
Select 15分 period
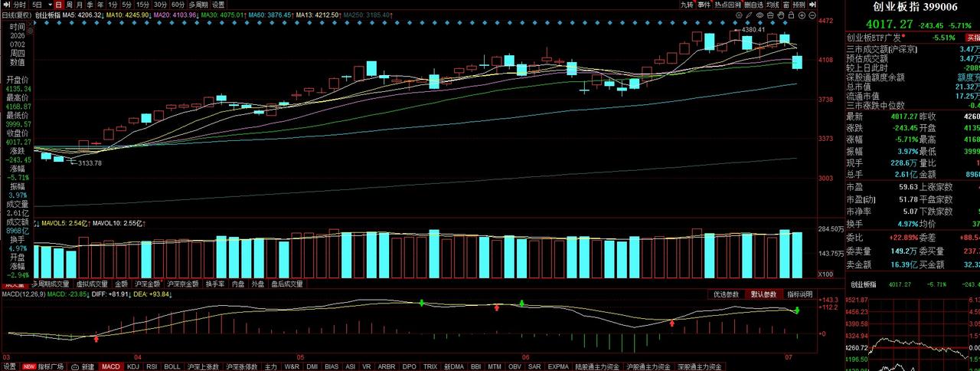tap(143, 5)
